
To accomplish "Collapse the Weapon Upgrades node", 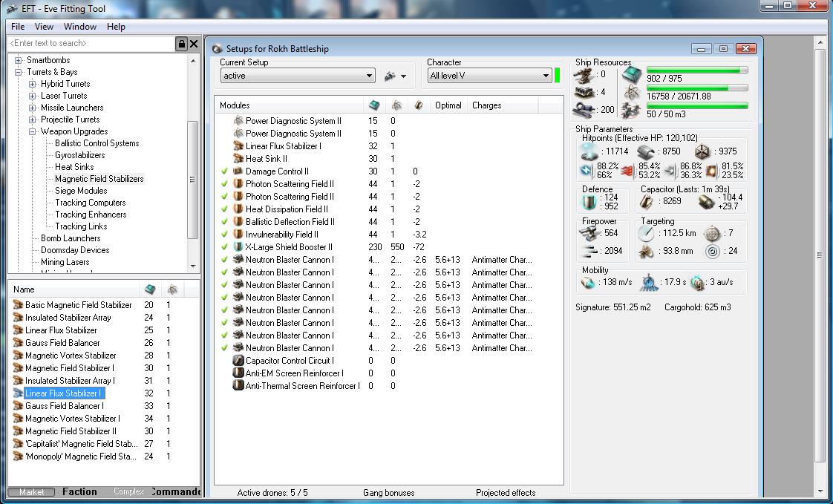I will point(33,131).
